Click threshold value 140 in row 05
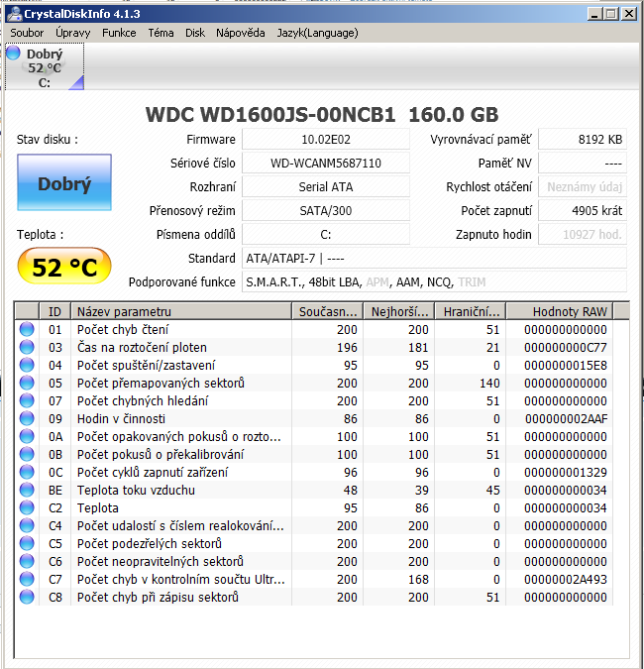 click(x=489, y=384)
